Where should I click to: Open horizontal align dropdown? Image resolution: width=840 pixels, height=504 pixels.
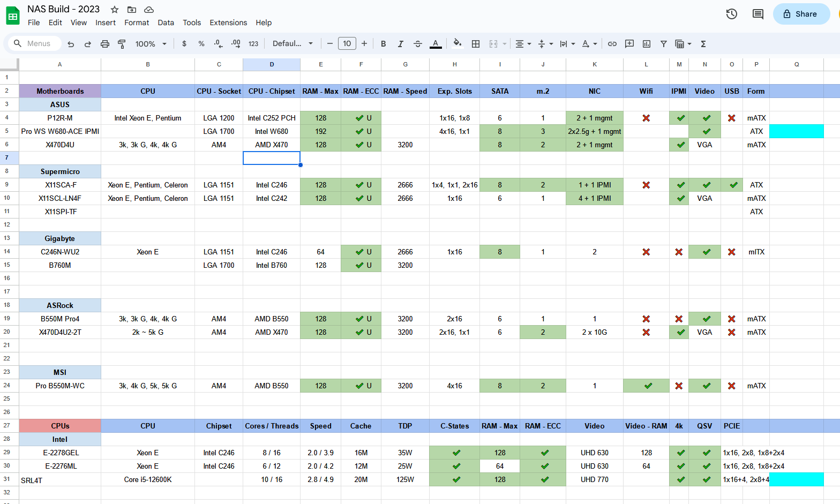[523, 44]
